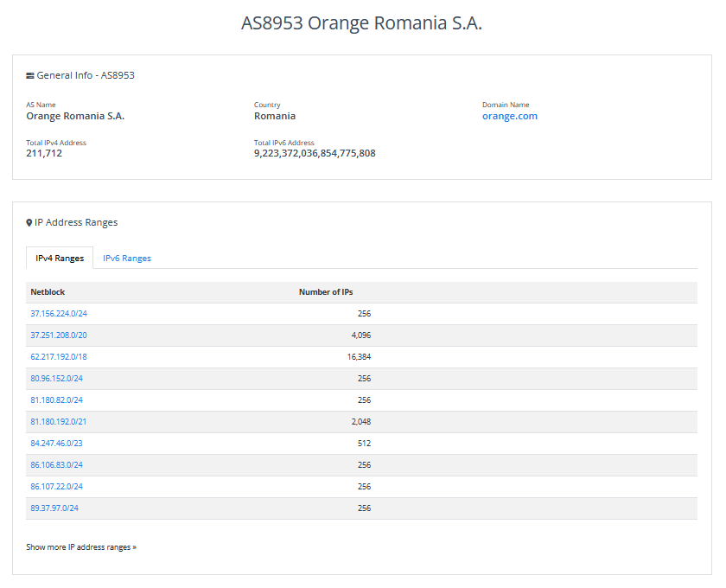The height and width of the screenshot is (588, 726).
Task: Open netblock 86.106.83.0/24
Action: tap(56, 465)
